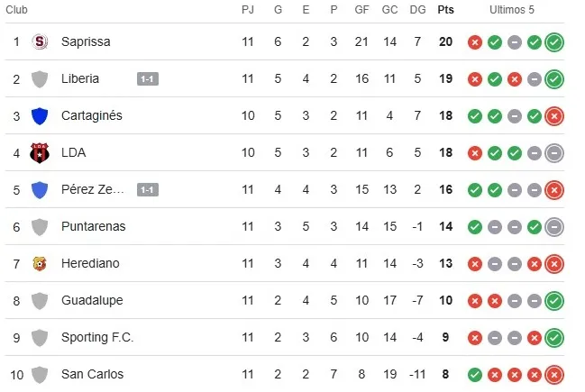Viewport: 585px width, 392px height.
Task: Click San Carlos' latest result loss icon
Action: click(x=554, y=375)
